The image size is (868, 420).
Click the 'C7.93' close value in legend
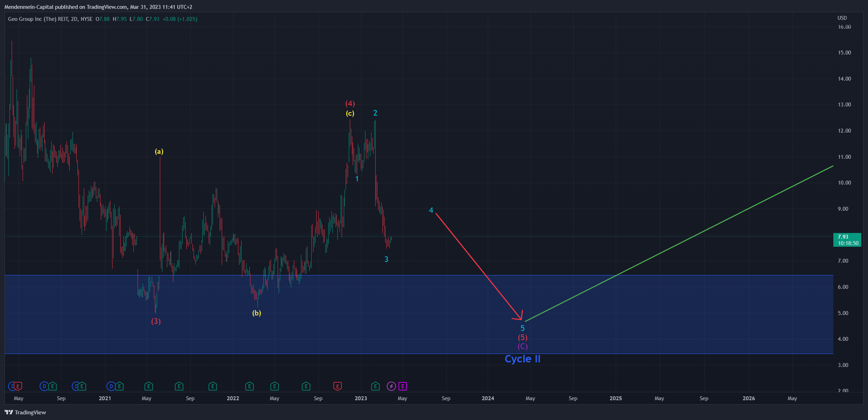coord(153,19)
